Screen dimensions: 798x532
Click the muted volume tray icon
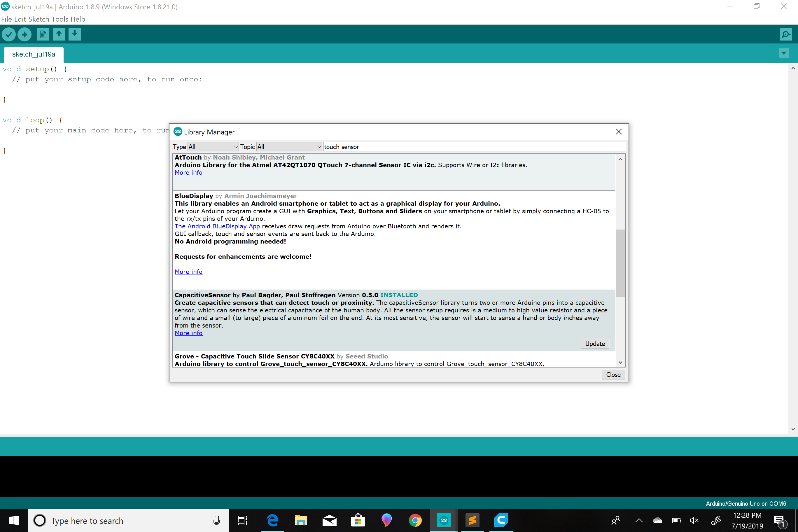coord(694,520)
